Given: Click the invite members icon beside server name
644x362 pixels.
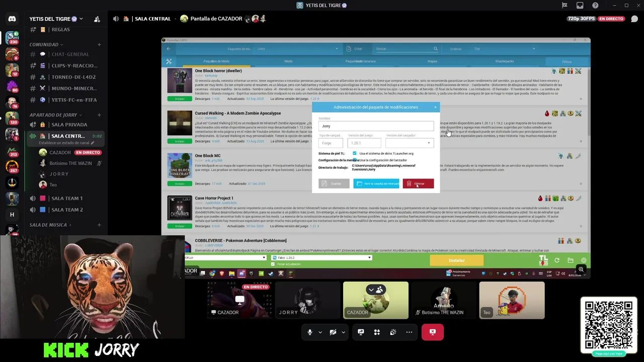Looking at the screenshot, I should coord(97,19).
